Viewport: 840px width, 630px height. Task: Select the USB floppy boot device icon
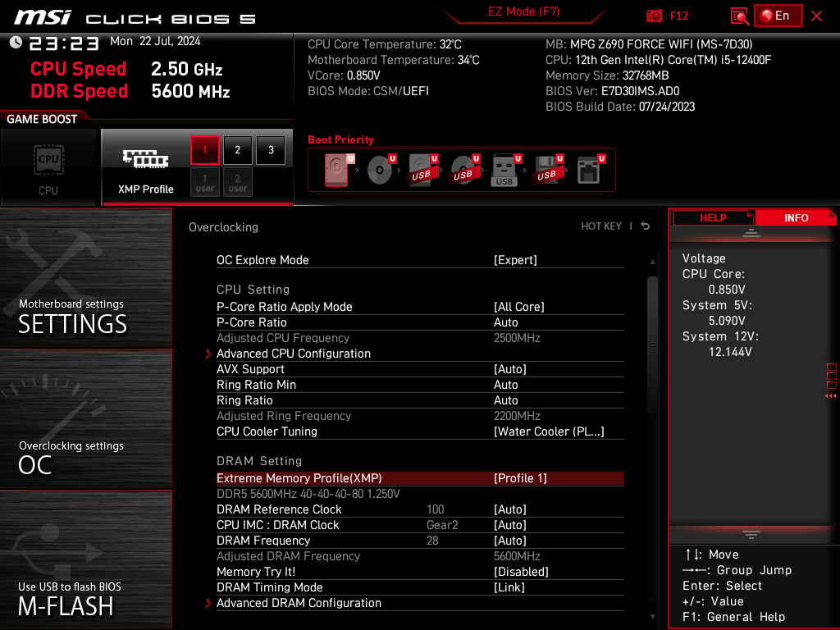[548, 170]
